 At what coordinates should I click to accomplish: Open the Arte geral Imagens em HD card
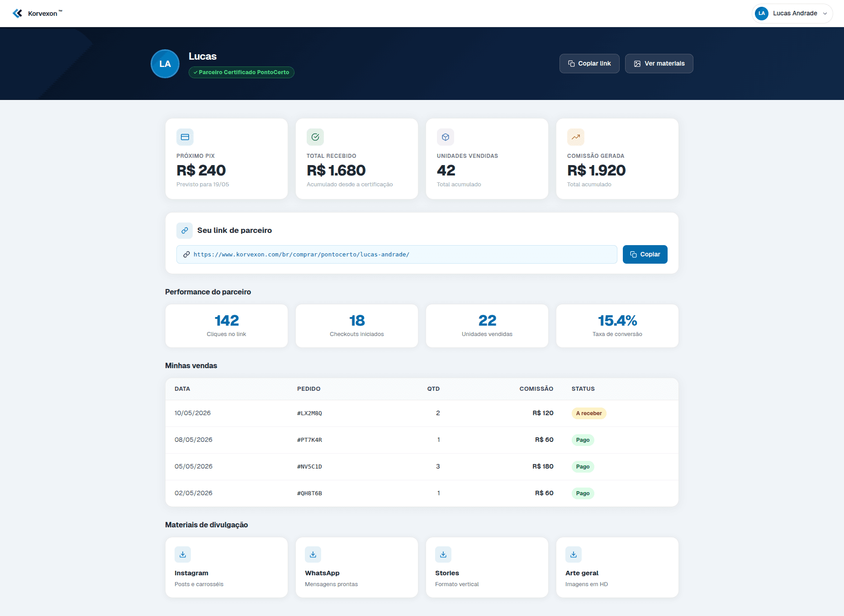coord(617,567)
